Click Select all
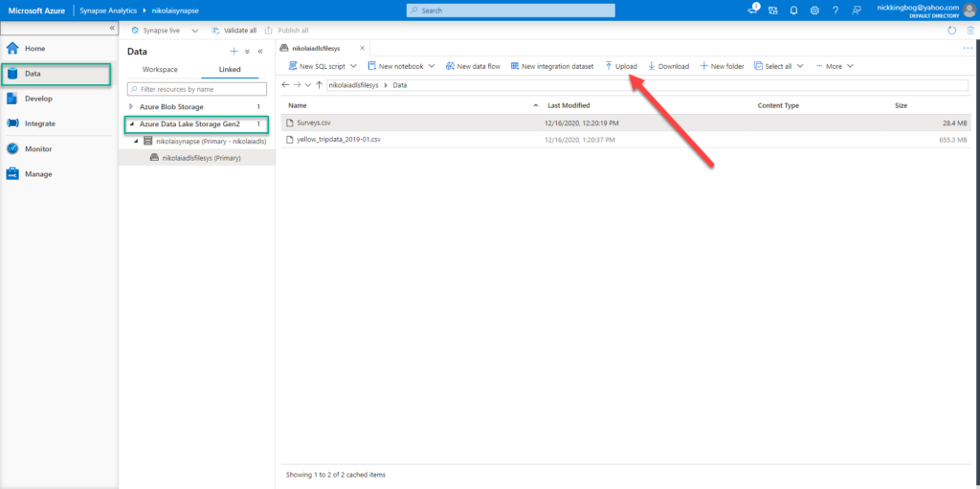Viewport: 980px width, 489px height. 773,66
